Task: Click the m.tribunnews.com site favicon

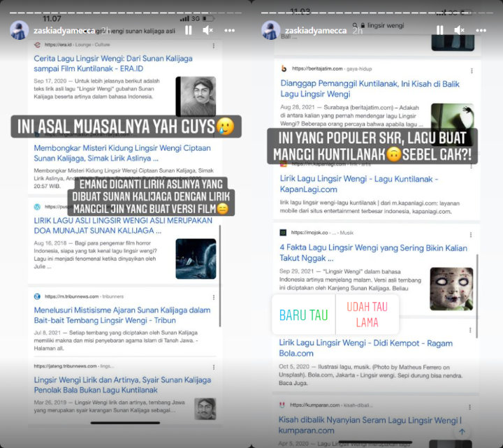Action: [x=37, y=296]
